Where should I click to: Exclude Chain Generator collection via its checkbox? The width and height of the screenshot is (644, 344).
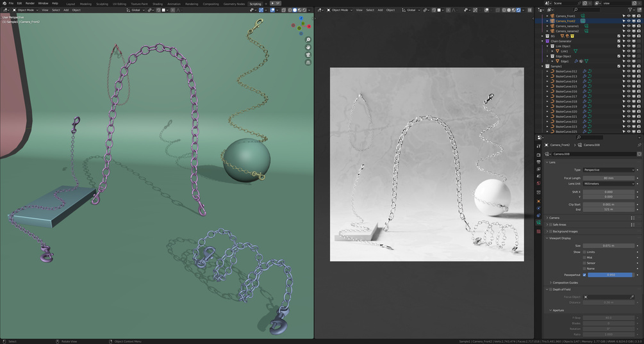(x=619, y=41)
